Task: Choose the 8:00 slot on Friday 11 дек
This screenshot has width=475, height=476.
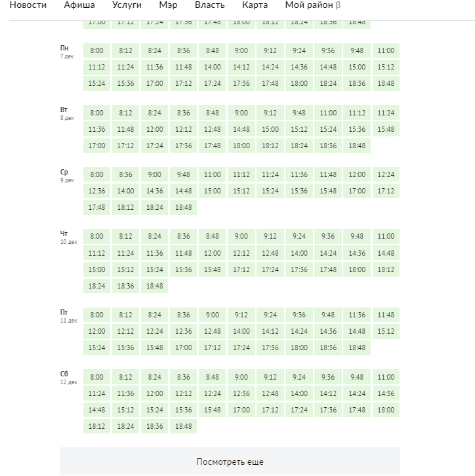Action: point(96,315)
